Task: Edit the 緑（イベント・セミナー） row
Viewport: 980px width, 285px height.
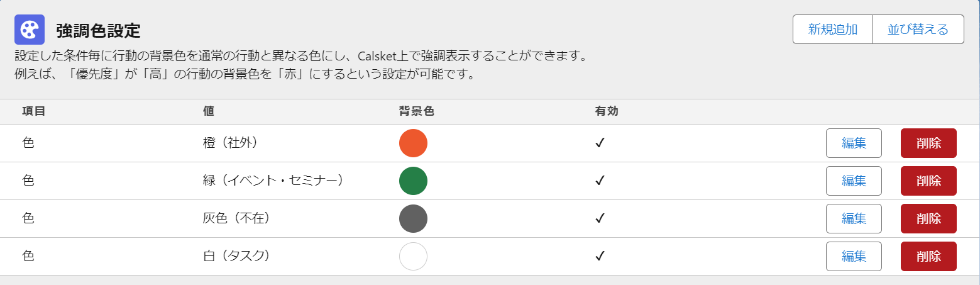Action: coord(854,181)
